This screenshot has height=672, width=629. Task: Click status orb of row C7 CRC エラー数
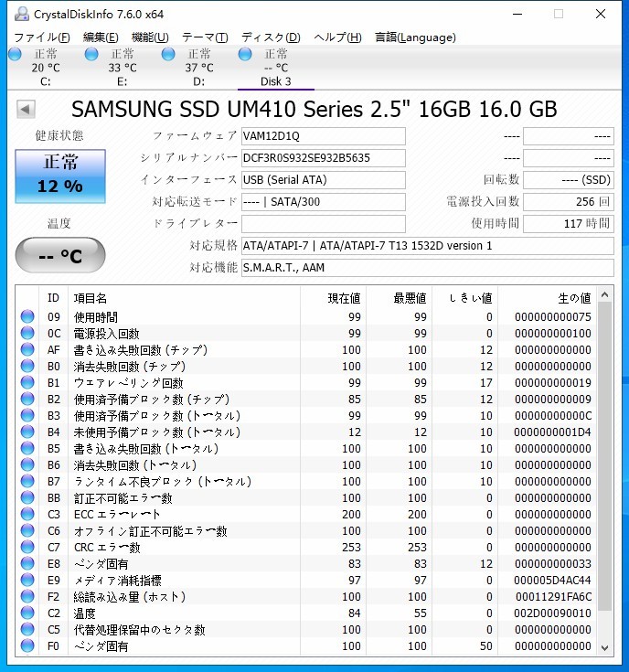27,547
